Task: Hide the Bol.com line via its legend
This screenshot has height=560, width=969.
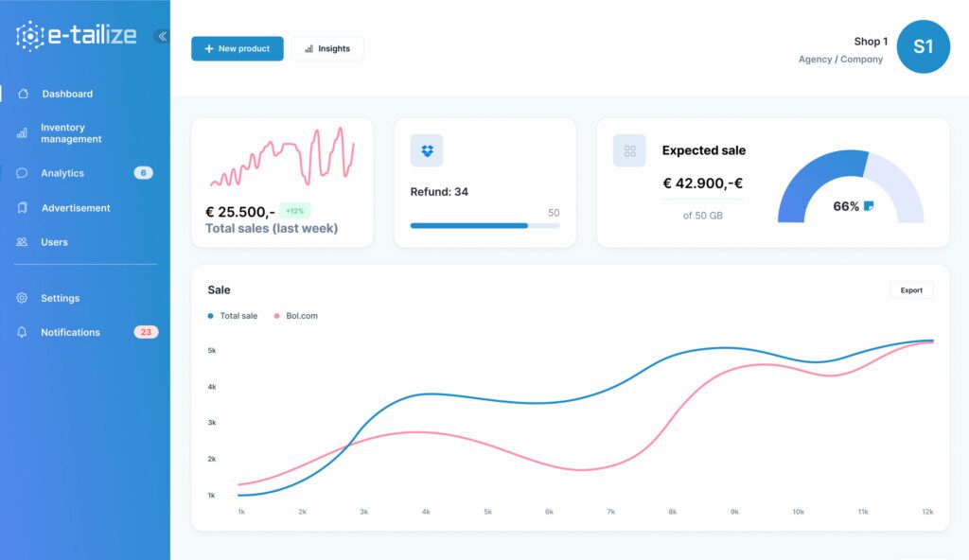Action: pos(297,316)
